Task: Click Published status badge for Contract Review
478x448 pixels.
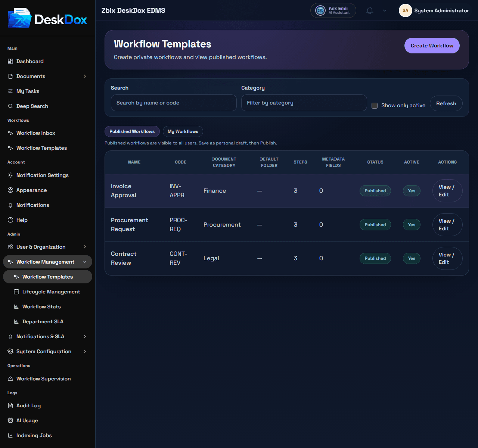Action: point(375,258)
